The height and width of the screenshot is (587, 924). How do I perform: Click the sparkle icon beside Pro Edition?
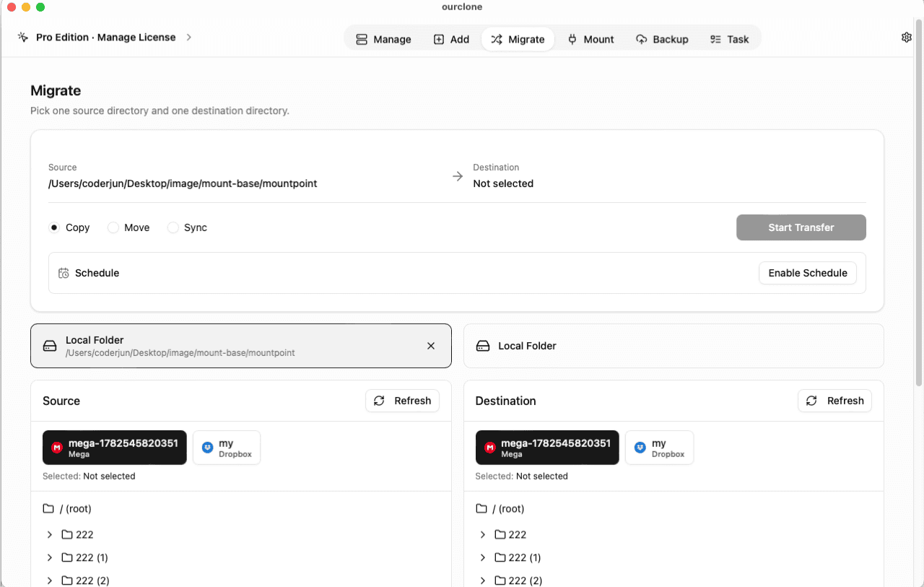[x=23, y=38]
